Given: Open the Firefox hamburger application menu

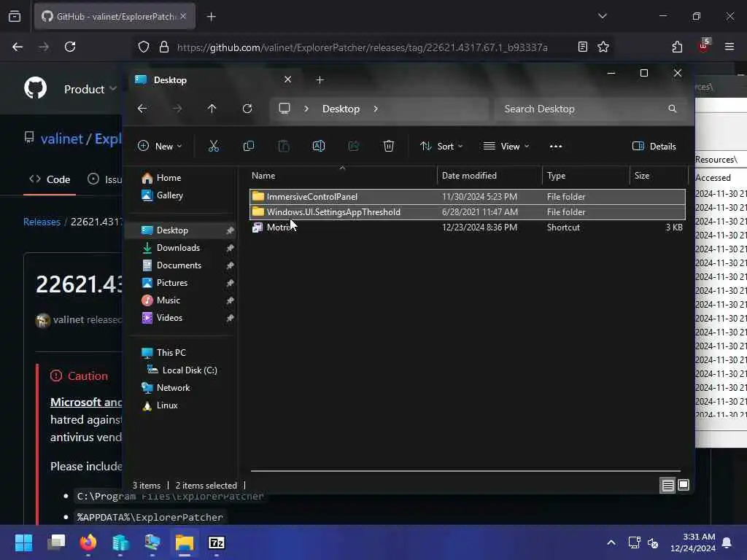Looking at the screenshot, I should point(729,47).
